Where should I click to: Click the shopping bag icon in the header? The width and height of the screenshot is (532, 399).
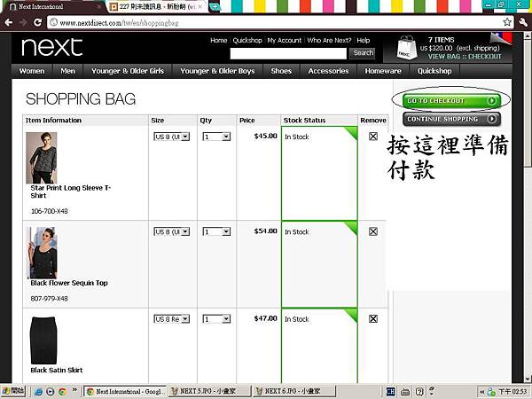[406, 48]
